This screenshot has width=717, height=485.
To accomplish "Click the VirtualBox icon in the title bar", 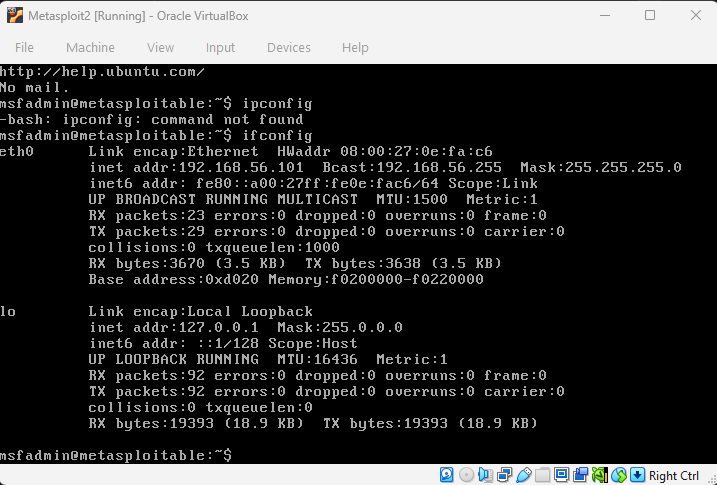I will click(15, 16).
